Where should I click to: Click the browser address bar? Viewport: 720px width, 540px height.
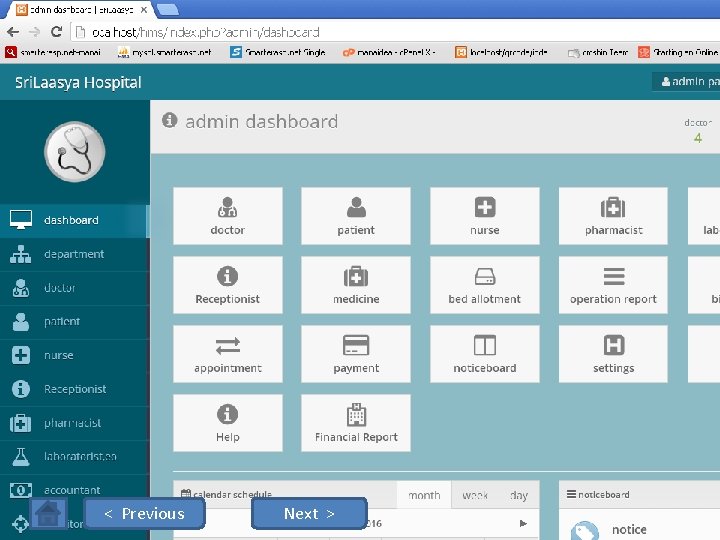click(x=395, y=32)
